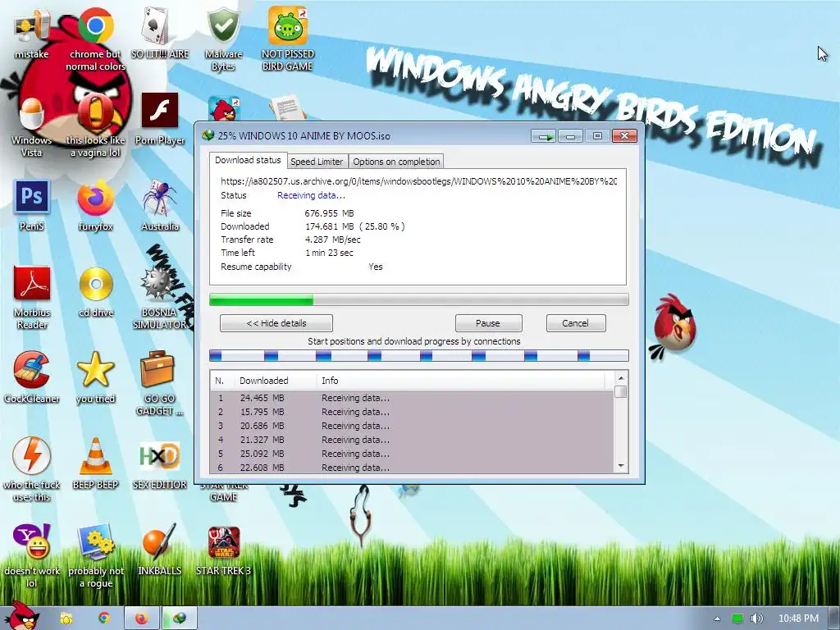
Task: Switch to the download manager taskbar button
Action: tap(180, 619)
